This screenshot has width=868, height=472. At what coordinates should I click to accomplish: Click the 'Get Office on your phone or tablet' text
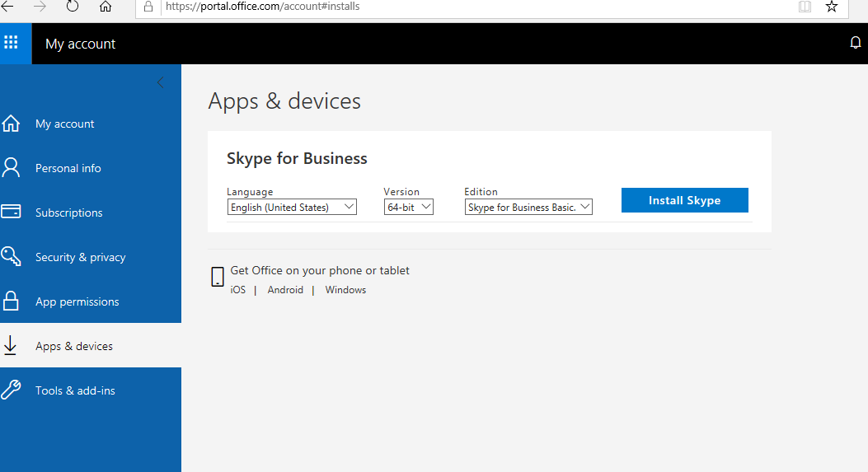point(320,270)
